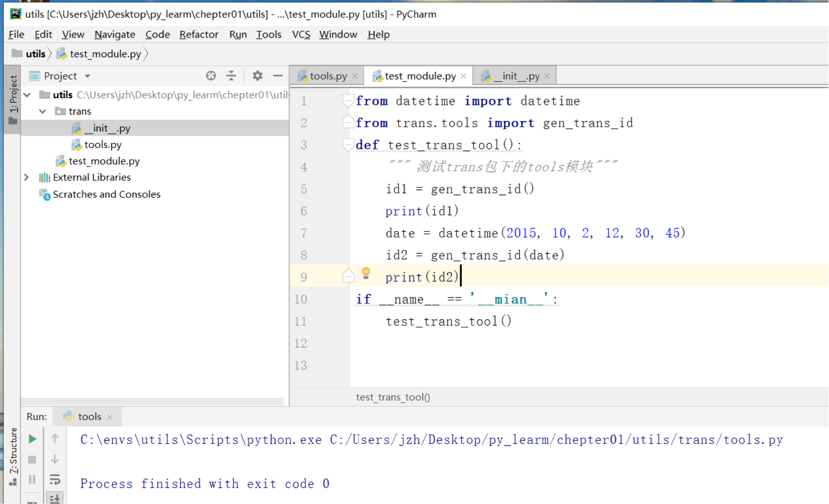Open the Window menu
The height and width of the screenshot is (504, 829).
(x=338, y=34)
